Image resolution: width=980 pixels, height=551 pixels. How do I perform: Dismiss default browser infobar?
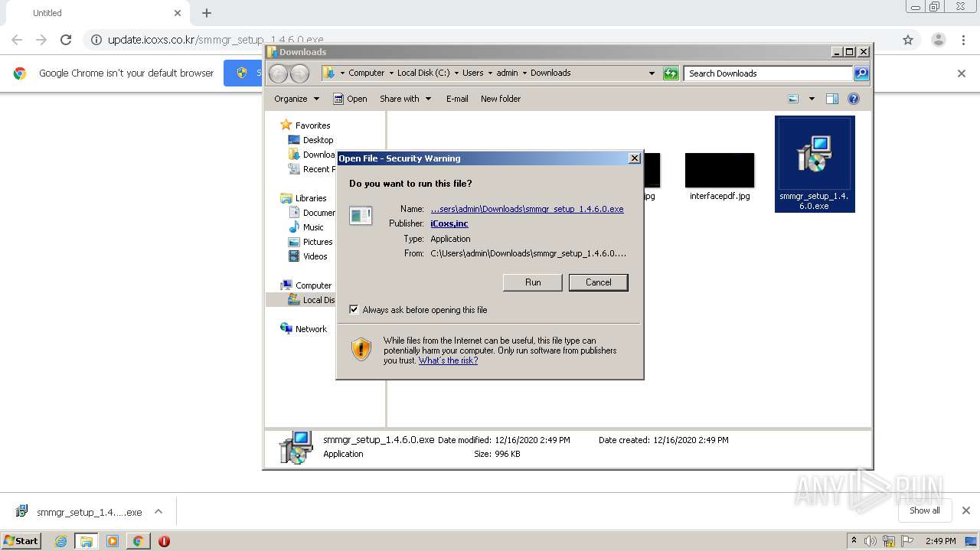pyautogui.click(x=962, y=73)
